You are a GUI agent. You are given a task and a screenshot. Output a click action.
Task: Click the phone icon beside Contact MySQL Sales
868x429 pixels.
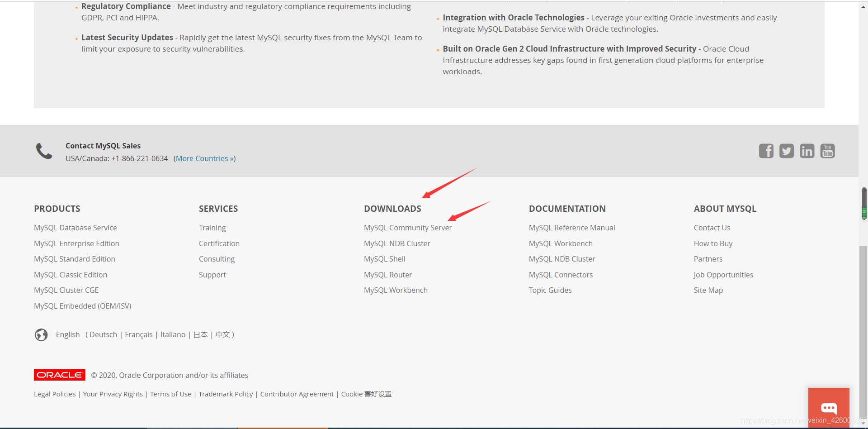click(44, 151)
